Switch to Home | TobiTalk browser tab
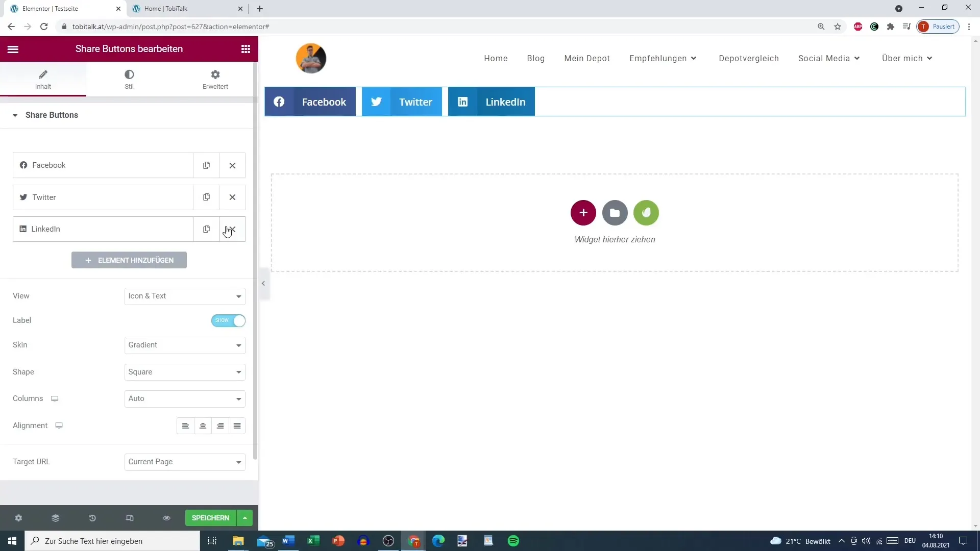The height and width of the screenshot is (551, 980). coord(187,9)
